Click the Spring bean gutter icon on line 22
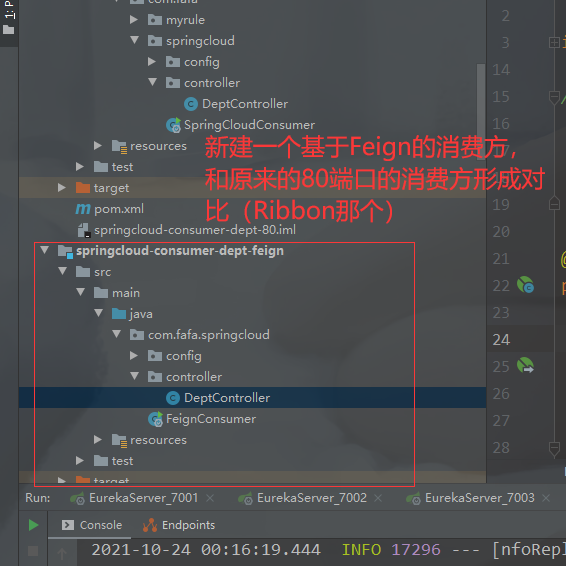 click(525, 285)
